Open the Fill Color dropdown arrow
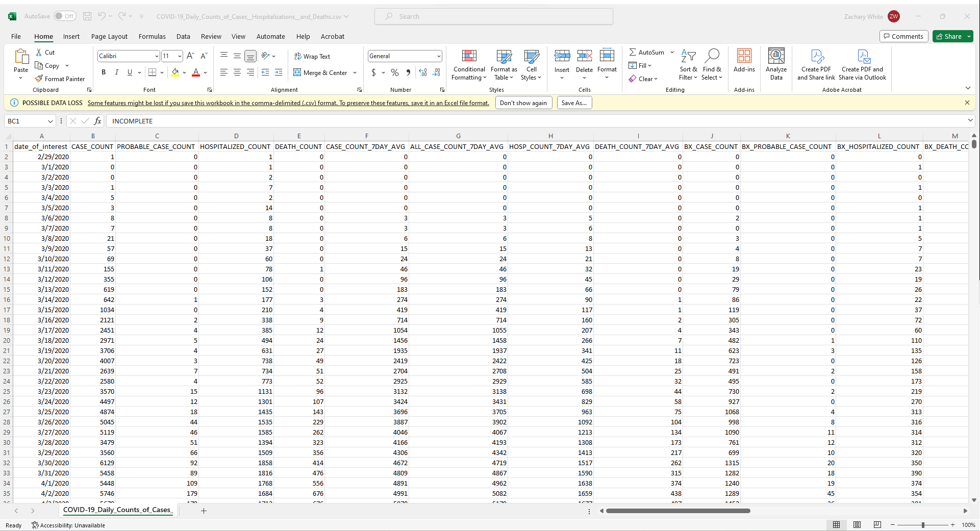 [x=185, y=72]
